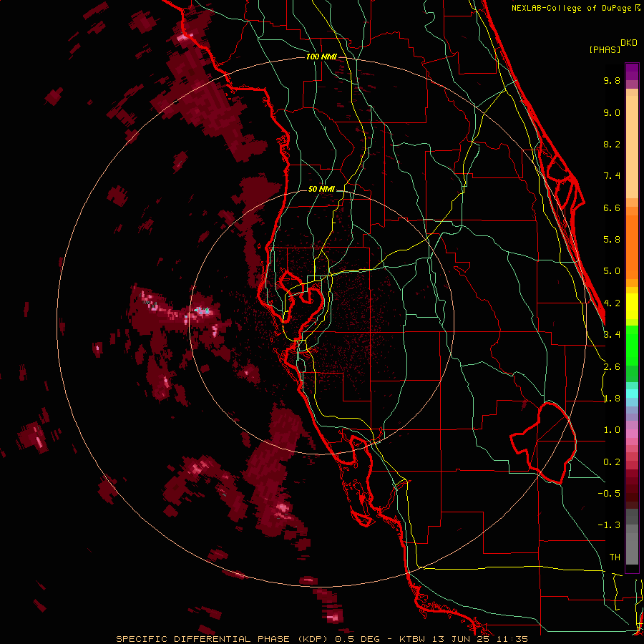
Task: Click the TH threshold label on scale
Action: (x=615, y=557)
